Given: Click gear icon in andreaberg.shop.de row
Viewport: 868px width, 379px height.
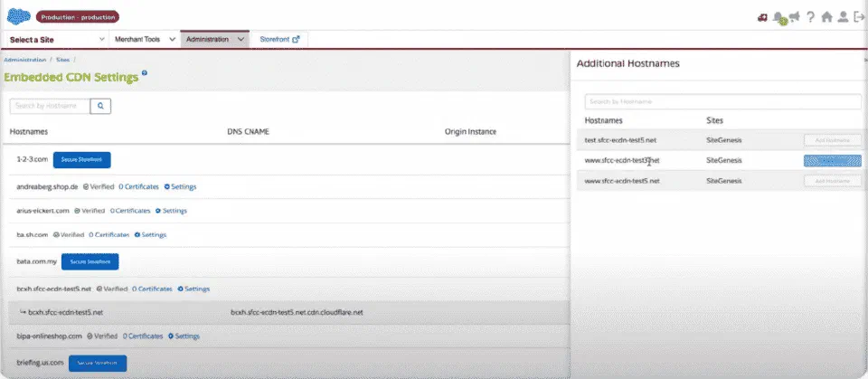Looking at the screenshot, I should pyautogui.click(x=166, y=186).
